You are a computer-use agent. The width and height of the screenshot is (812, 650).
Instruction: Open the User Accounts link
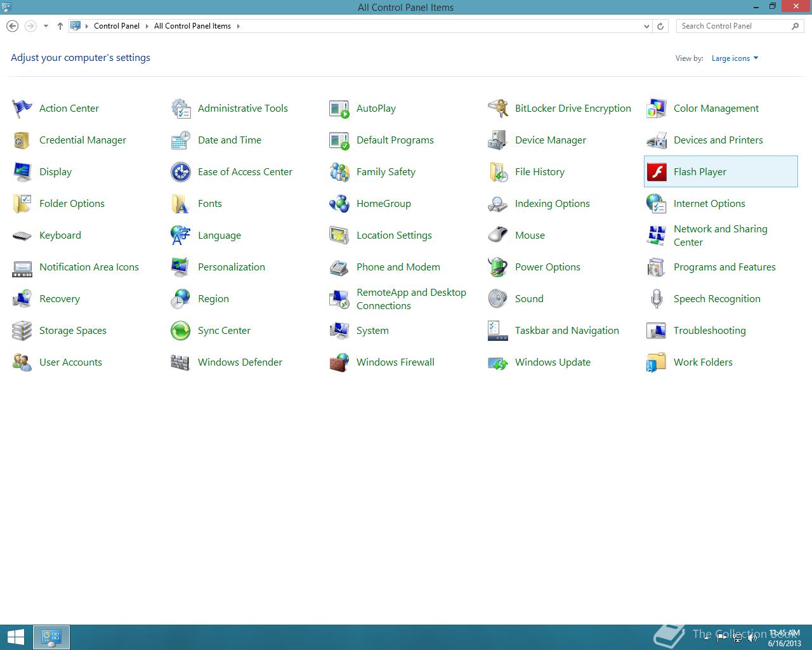pyautogui.click(x=70, y=362)
